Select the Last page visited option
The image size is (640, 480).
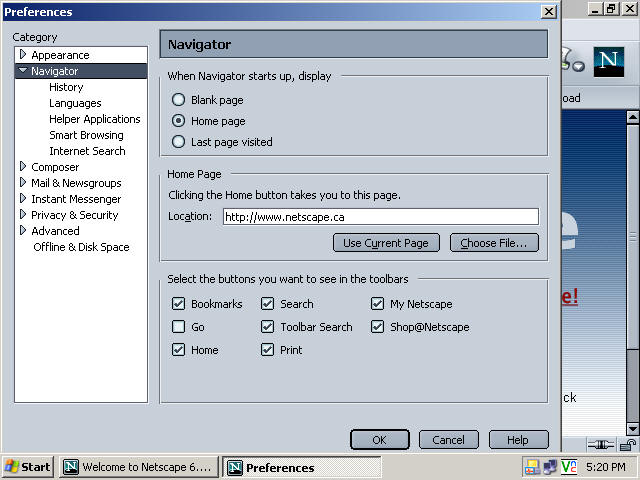(178, 142)
